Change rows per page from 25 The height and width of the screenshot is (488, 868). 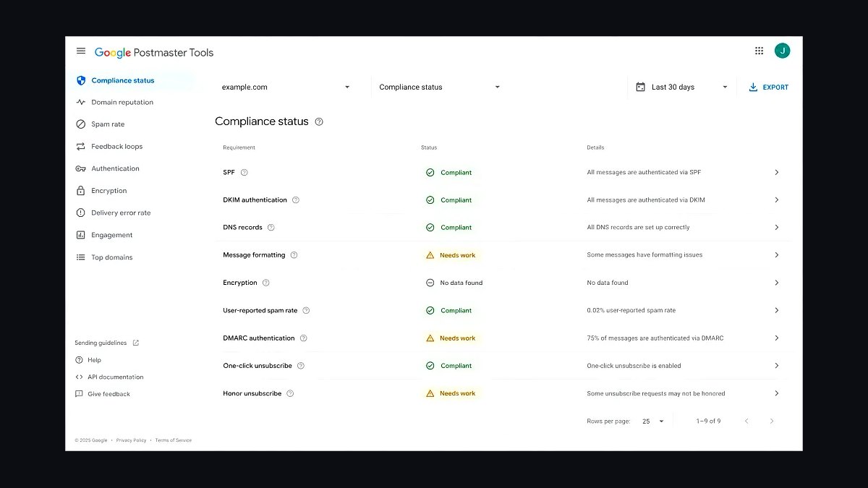click(x=653, y=421)
